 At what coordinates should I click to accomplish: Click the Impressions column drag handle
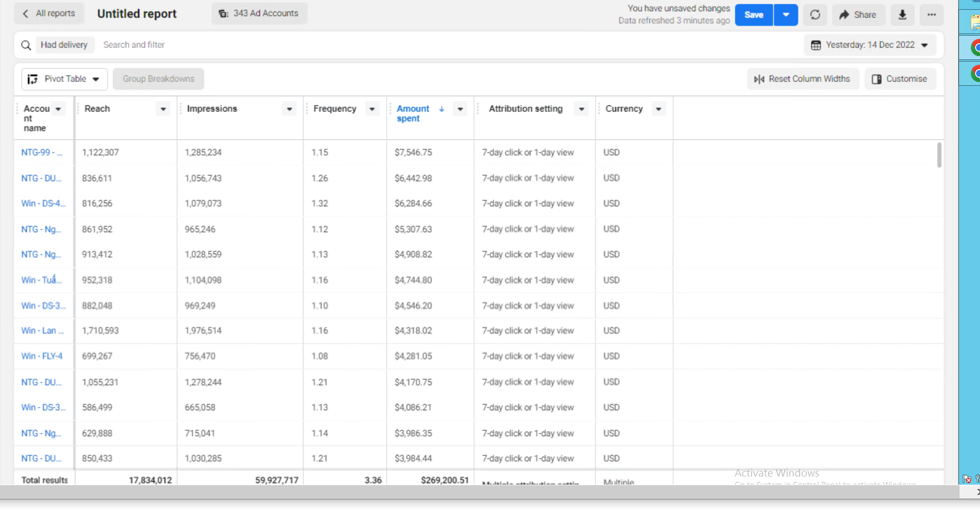180,108
